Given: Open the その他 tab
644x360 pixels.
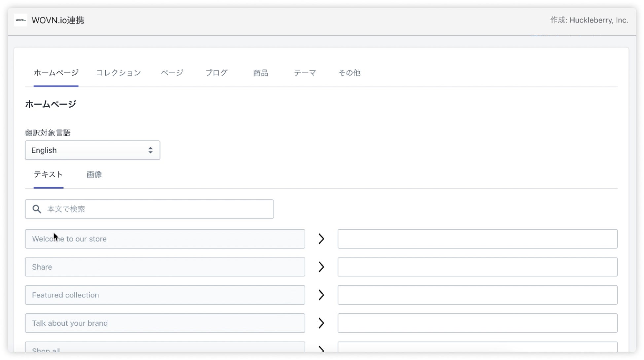Looking at the screenshot, I should (349, 73).
